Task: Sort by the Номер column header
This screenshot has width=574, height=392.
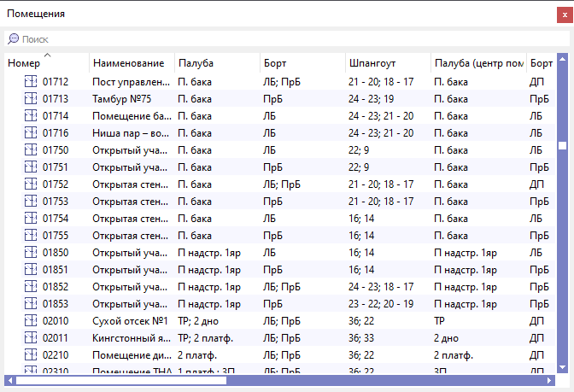Action: [x=24, y=64]
